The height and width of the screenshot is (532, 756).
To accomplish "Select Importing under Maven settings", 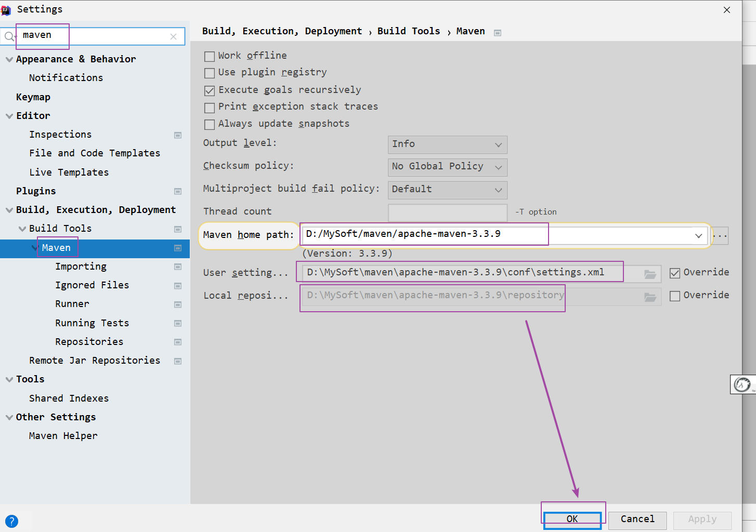I will point(81,267).
